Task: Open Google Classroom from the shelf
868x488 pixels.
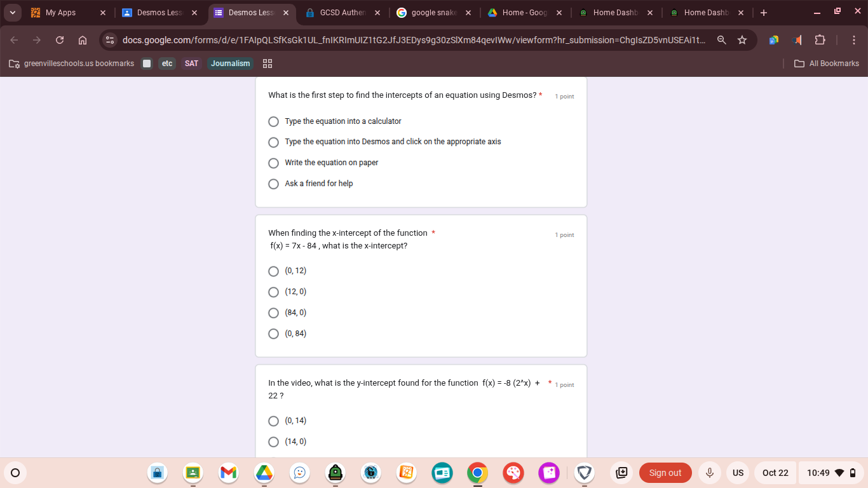Action: tap(193, 473)
